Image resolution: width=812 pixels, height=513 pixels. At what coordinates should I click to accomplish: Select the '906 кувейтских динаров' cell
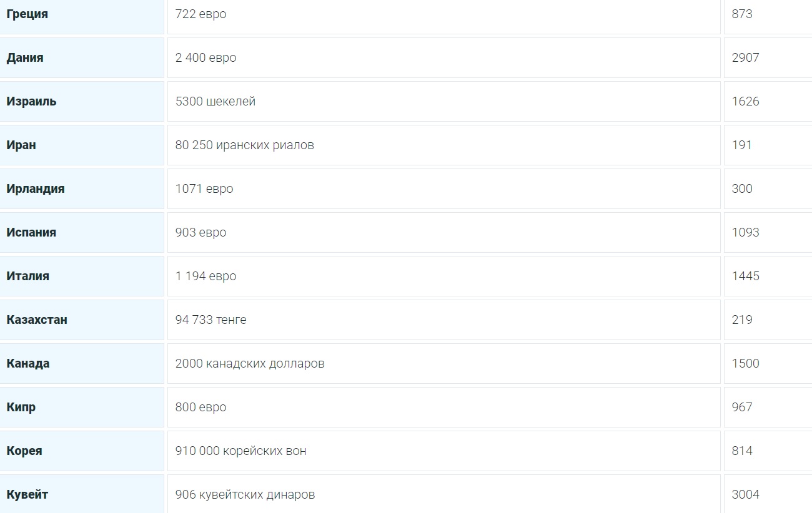[245, 494]
